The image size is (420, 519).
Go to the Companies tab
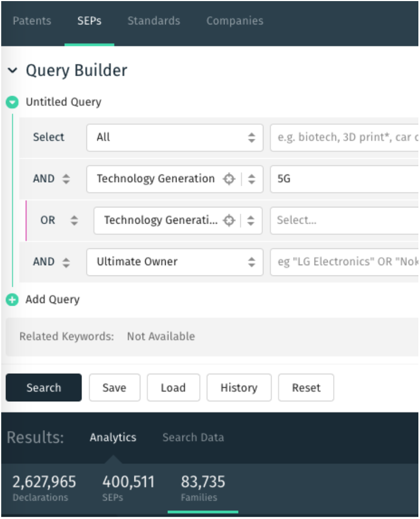(235, 21)
